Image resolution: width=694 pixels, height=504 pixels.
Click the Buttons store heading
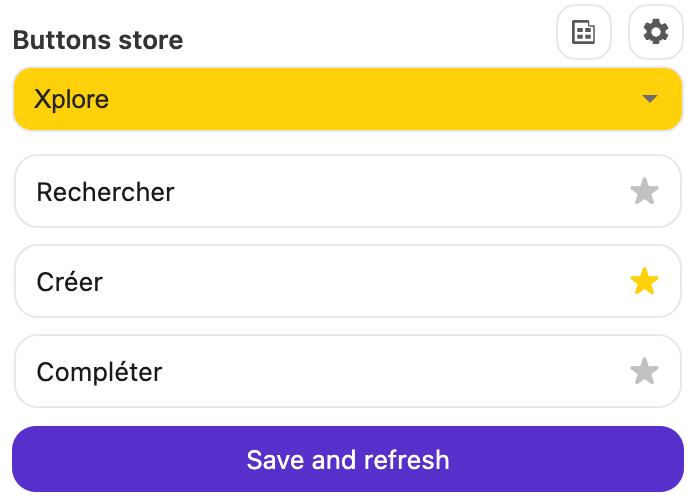(x=98, y=41)
